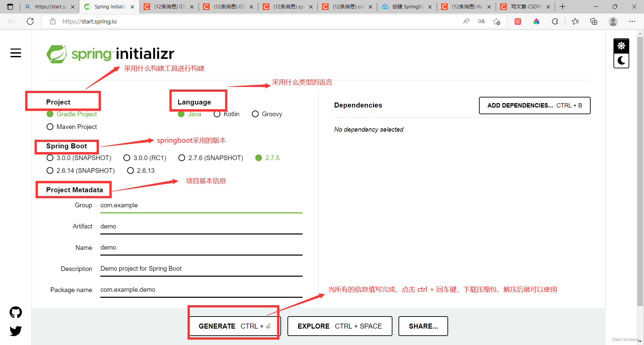Open the GitHub link icon

pos(16,312)
